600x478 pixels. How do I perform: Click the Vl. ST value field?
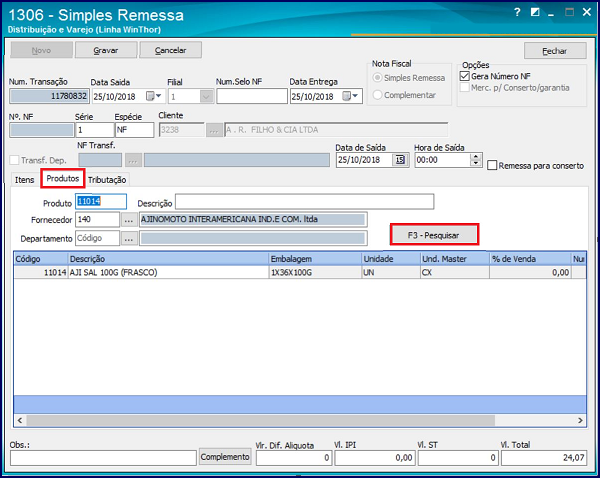pos(458,458)
